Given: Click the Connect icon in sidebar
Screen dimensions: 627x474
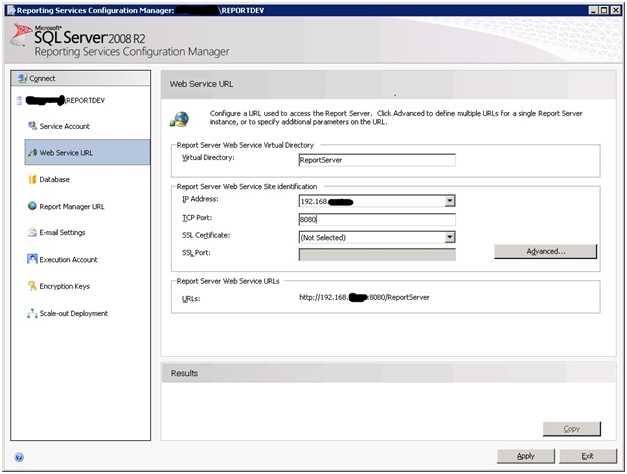Looking at the screenshot, I should point(22,78).
